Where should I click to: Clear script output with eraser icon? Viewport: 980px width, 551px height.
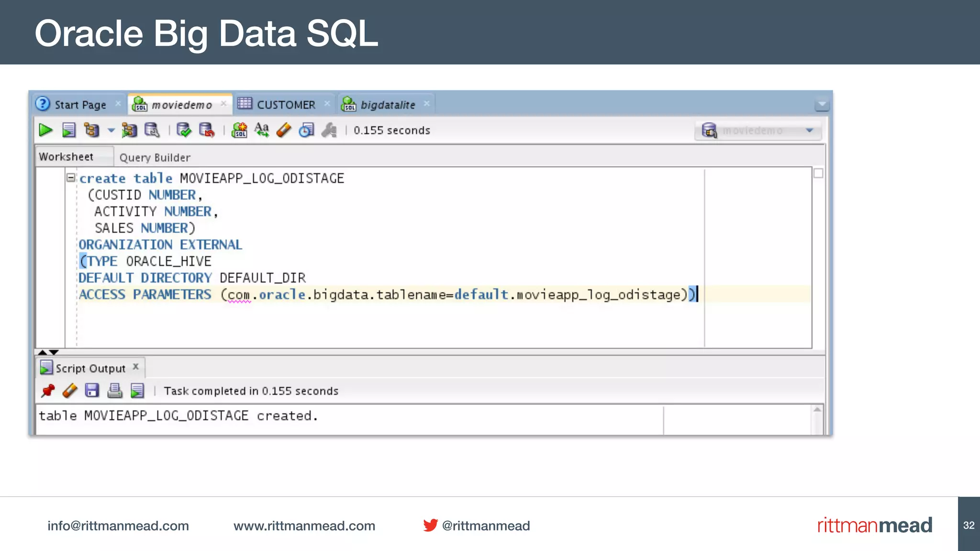point(70,391)
